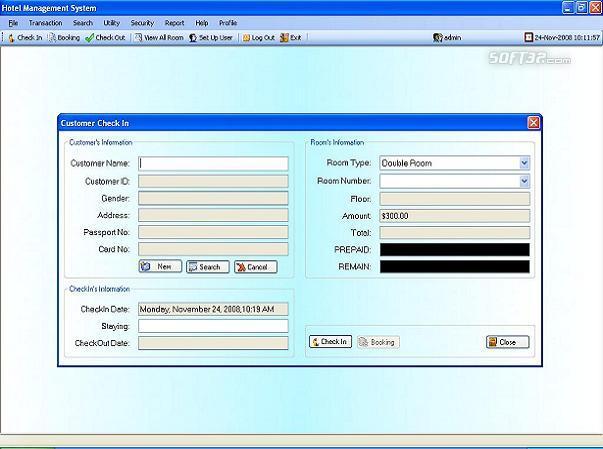Open the Security menu

(x=142, y=23)
